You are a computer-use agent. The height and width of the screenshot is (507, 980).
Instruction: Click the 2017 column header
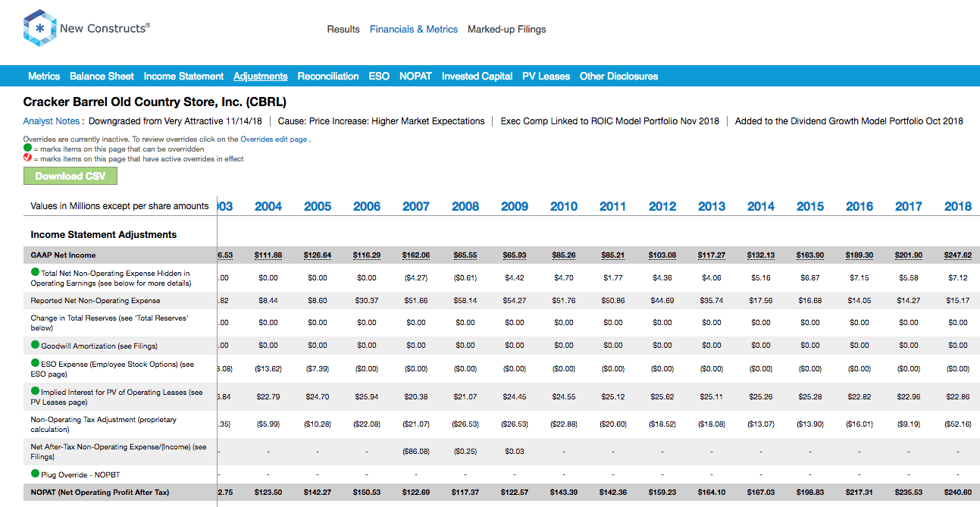[909, 206]
